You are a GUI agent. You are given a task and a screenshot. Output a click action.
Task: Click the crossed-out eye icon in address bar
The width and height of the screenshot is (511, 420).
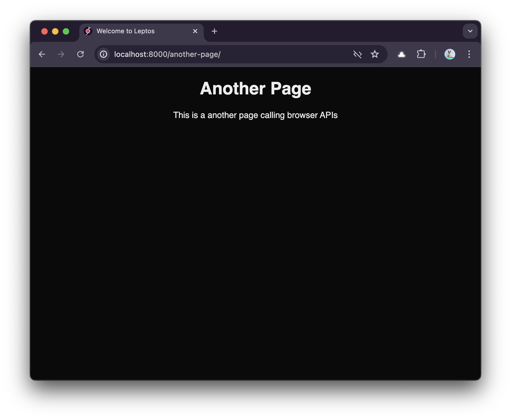click(357, 54)
